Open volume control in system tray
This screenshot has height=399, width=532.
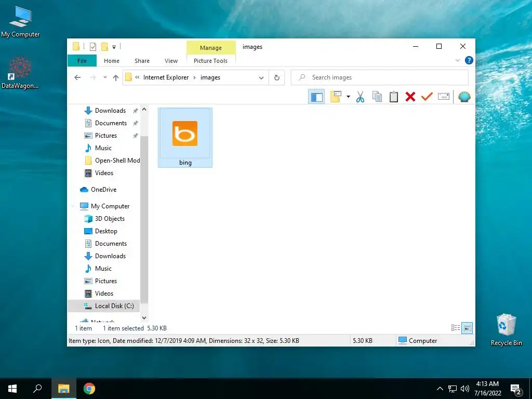(465, 389)
